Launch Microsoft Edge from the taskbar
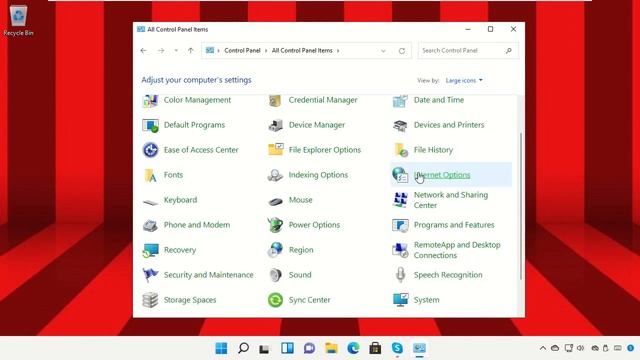This screenshot has width=640, height=360. coord(353,348)
